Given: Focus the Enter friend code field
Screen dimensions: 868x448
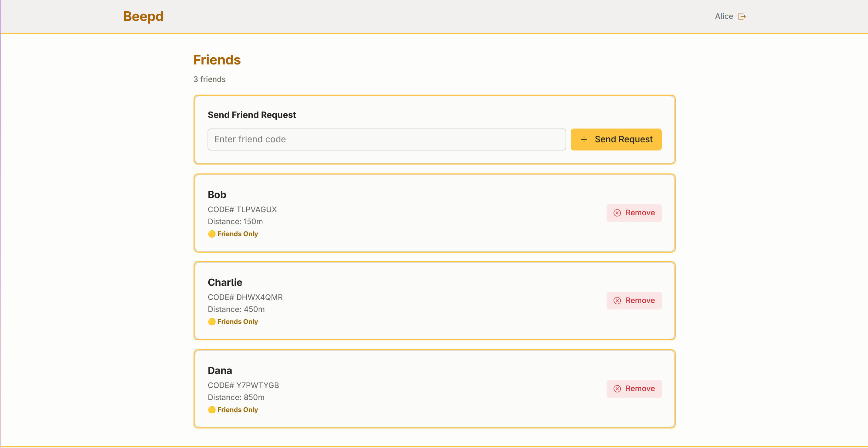Looking at the screenshot, I should [x=386, y=140].
